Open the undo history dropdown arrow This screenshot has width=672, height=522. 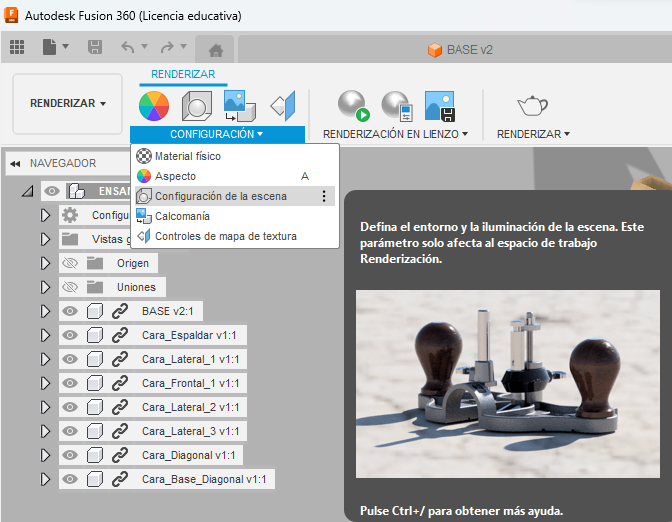144,46
